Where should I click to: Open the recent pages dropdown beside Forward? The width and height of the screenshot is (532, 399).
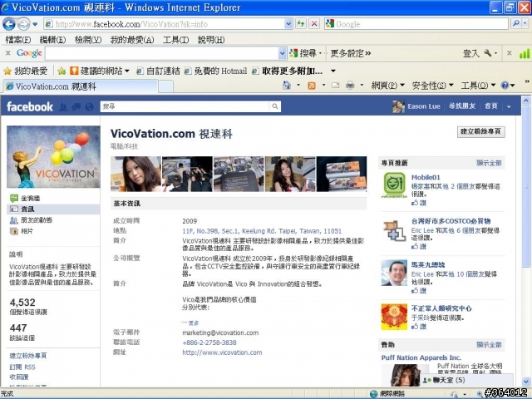[x=35, y=24]
